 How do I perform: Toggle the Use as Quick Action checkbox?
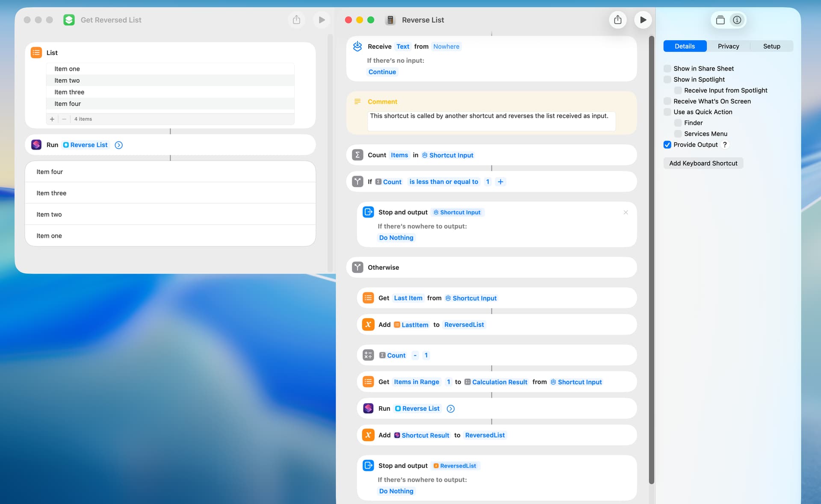pyautogui.click(x=667, y=112)
